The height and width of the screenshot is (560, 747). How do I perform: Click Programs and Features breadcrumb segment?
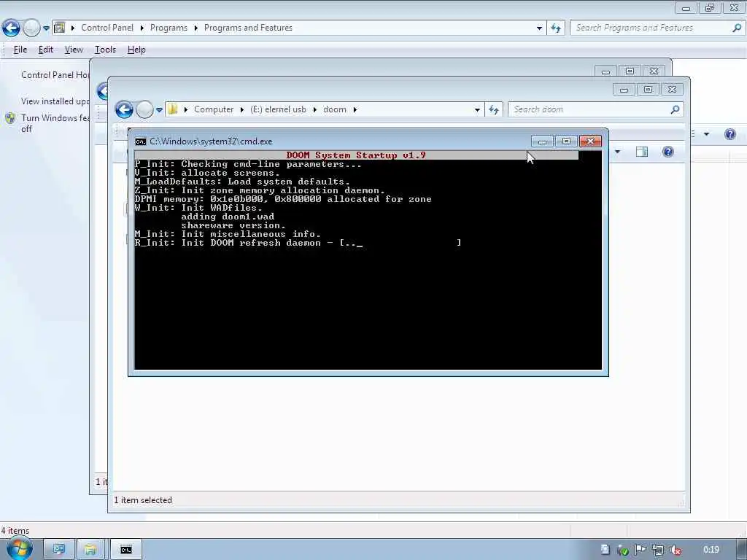click(248, 28)
